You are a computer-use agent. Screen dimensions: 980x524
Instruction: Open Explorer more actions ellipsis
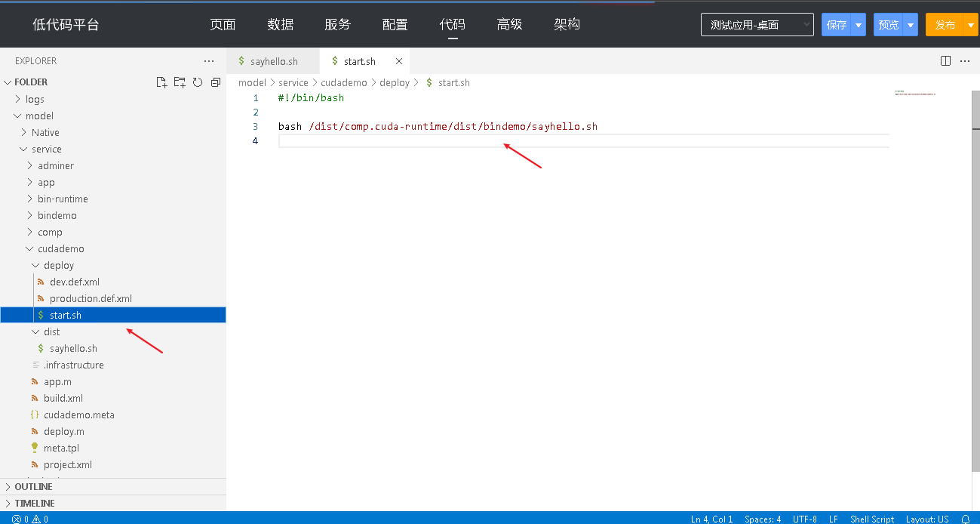coord(209,61)
